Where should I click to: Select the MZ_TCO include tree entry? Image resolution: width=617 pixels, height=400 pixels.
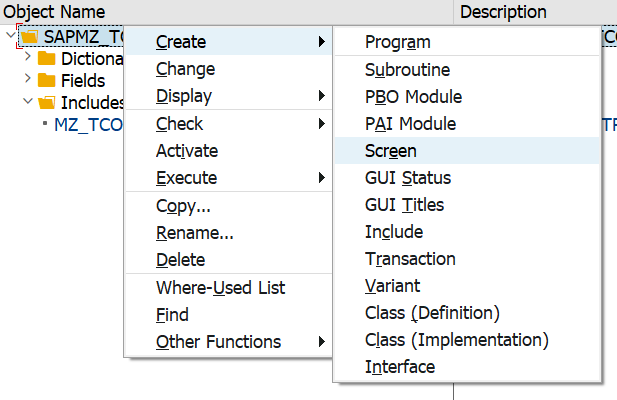(89, 125)
